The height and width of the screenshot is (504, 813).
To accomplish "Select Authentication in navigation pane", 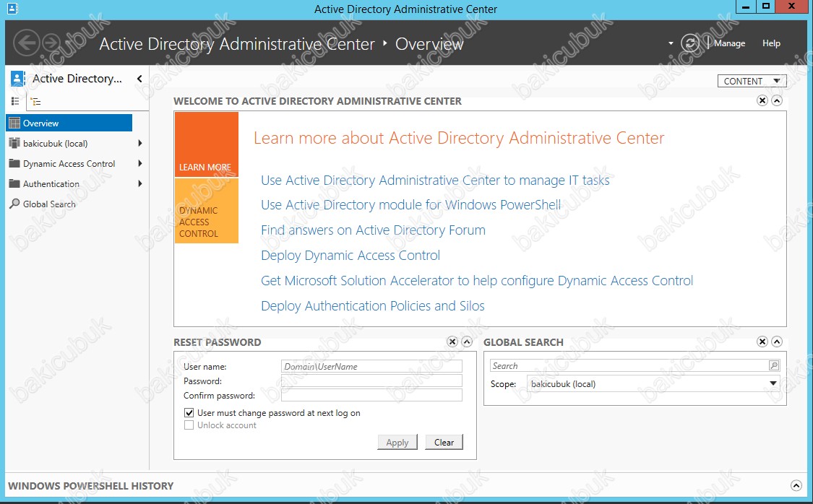I will 51,184.
